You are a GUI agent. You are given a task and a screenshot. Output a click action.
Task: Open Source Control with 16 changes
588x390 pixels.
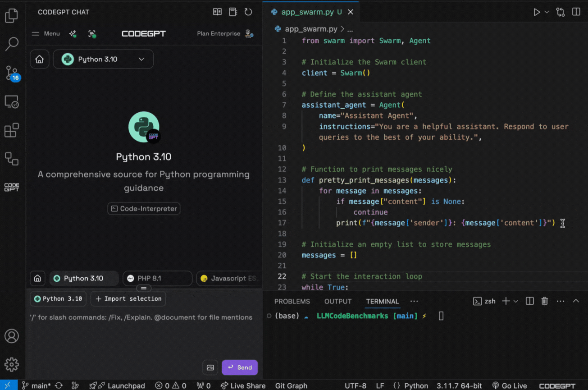click(12, 73)
